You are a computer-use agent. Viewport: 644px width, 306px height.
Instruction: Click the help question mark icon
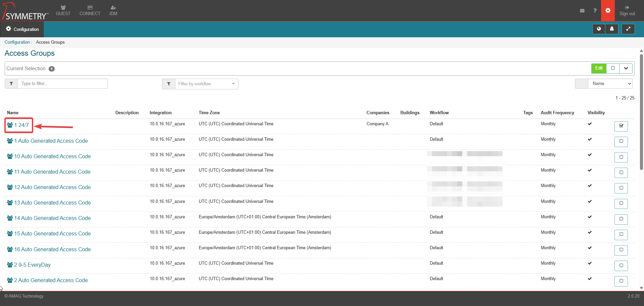click(x=595, y=11)
